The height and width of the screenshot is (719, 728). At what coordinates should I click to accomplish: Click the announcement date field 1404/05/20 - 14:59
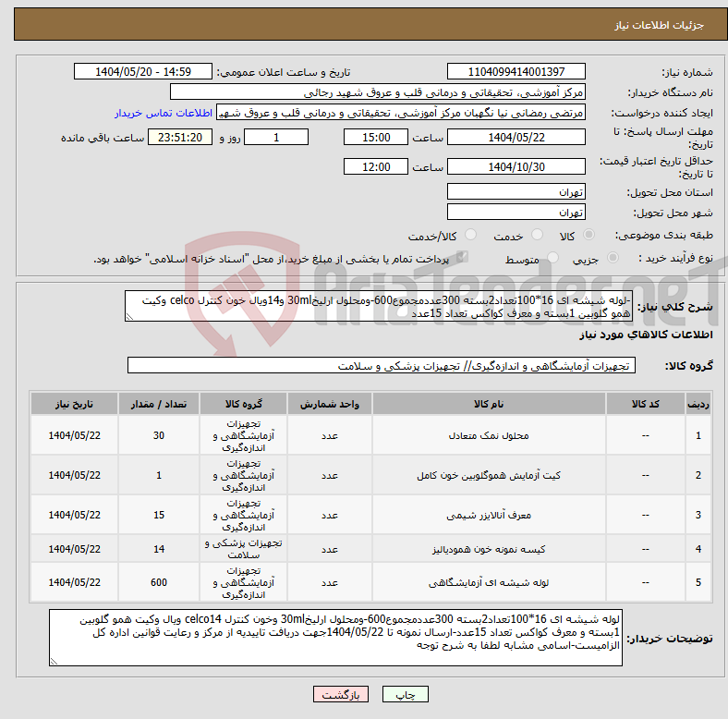(x=143, y=71)
